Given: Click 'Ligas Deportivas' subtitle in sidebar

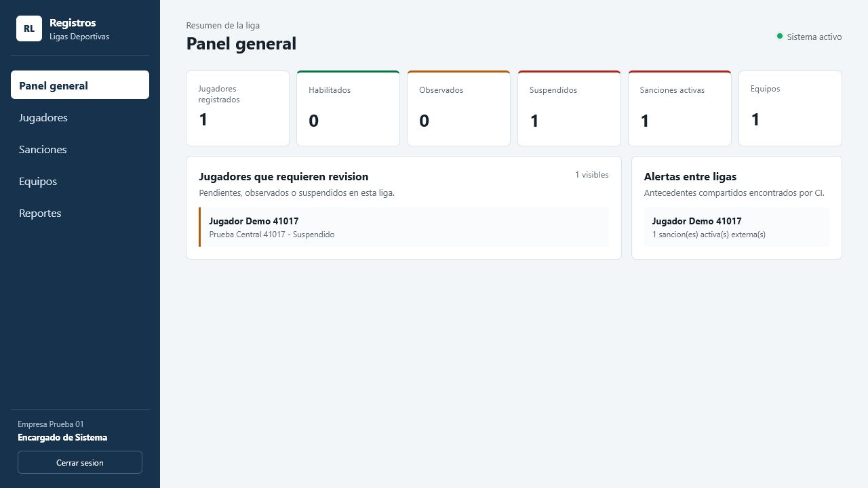Looking at the screenshot, I should point(79,37).
